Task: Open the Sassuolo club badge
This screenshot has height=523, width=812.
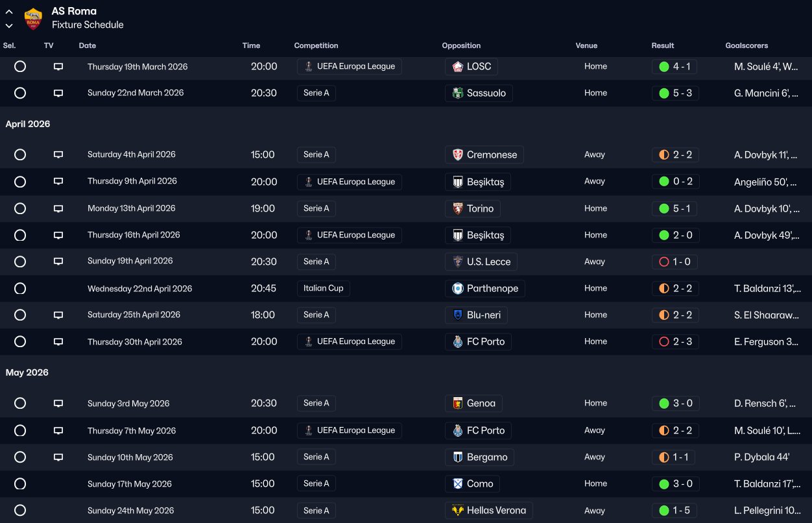Action: click(x=458, y=93)
